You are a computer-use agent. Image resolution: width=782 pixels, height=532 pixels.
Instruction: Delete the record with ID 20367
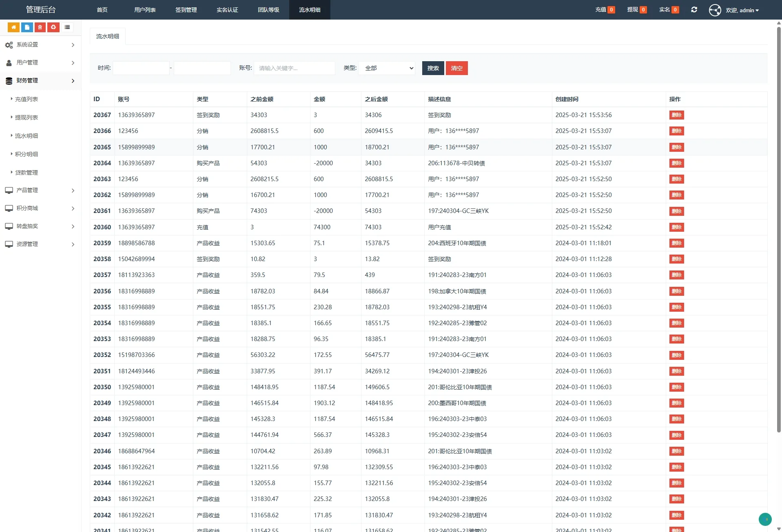(676, 115)
